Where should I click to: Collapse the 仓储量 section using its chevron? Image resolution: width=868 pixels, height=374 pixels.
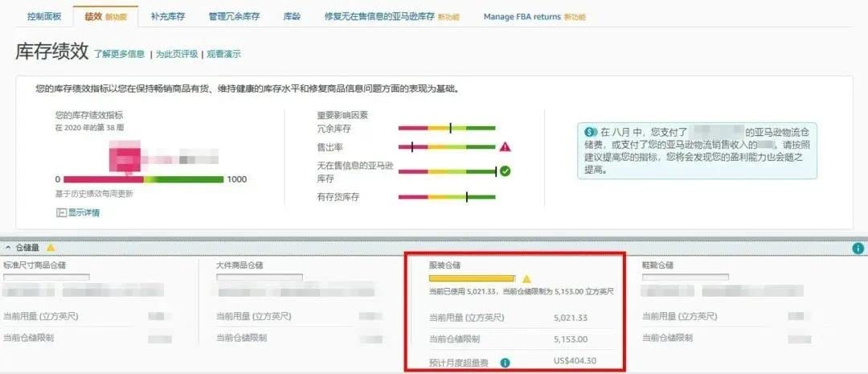click(x=8, y=248)
